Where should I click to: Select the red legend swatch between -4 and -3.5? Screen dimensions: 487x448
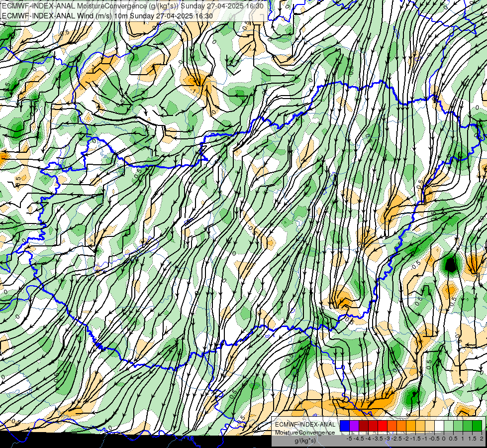point(373,426)
